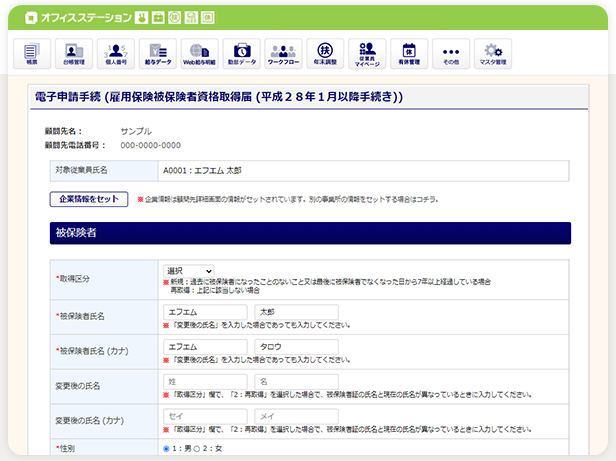Click the 電子申請手続 page title
The height and width of the screenshot is (461, 616).
[219, 97]
